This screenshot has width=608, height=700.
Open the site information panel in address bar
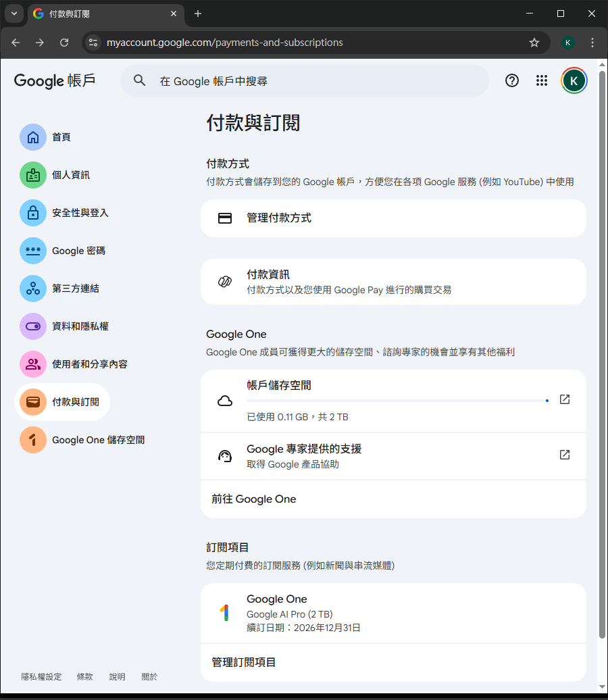coord(92,42)
